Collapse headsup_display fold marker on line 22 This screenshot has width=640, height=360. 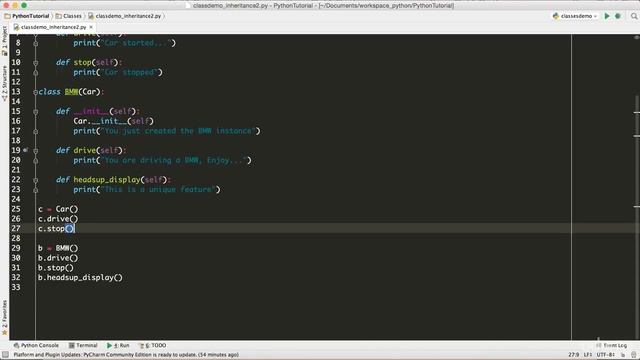click(x=36, y=180)
